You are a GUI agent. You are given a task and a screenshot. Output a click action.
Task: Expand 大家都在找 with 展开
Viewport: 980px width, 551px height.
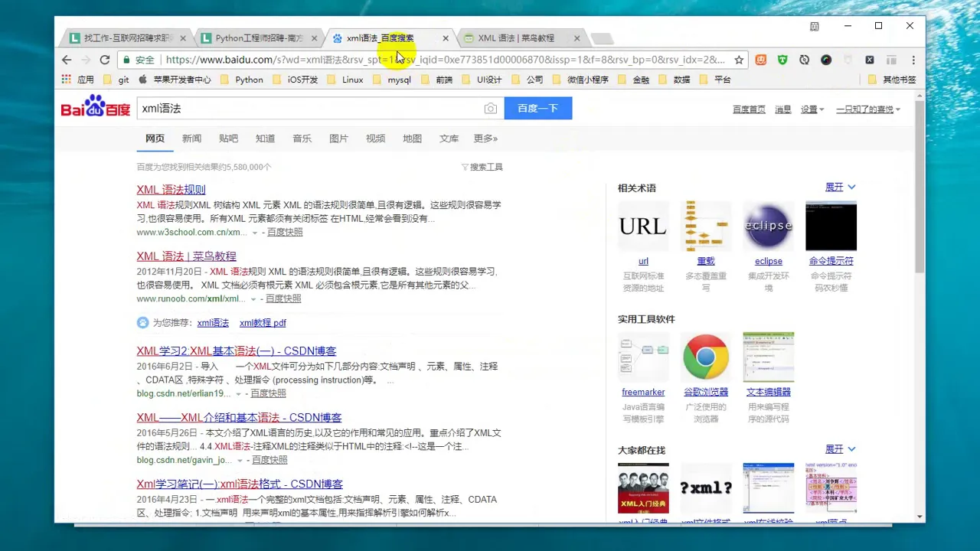click(x=840, y=449)
